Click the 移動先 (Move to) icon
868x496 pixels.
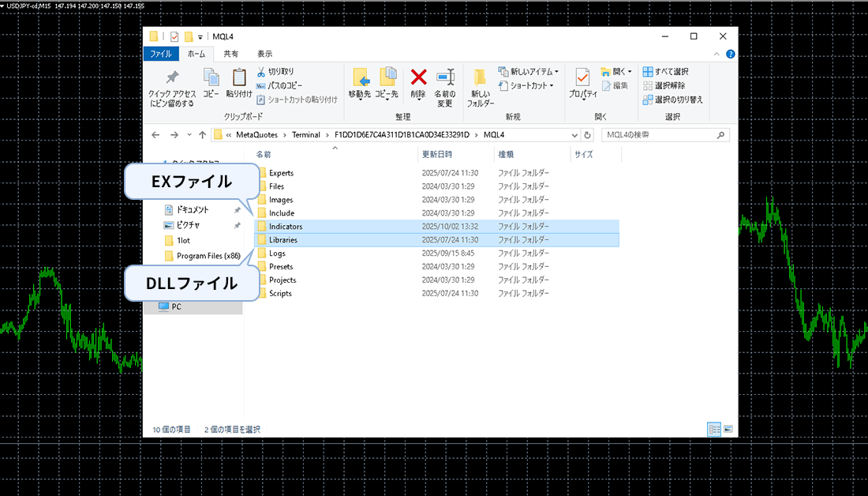click(x=361, y=81)
